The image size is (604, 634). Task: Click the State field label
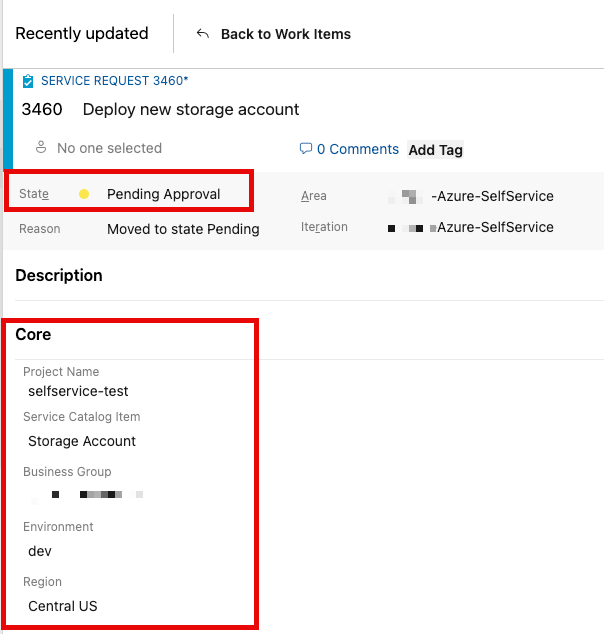pyautogui.click(x=34, y=194)
